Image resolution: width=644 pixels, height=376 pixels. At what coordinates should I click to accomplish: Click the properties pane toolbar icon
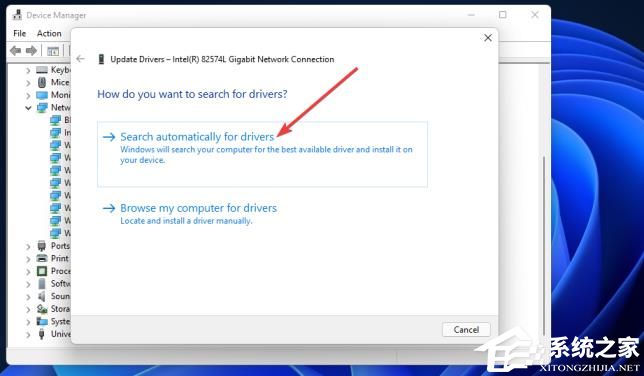point(53,51)
